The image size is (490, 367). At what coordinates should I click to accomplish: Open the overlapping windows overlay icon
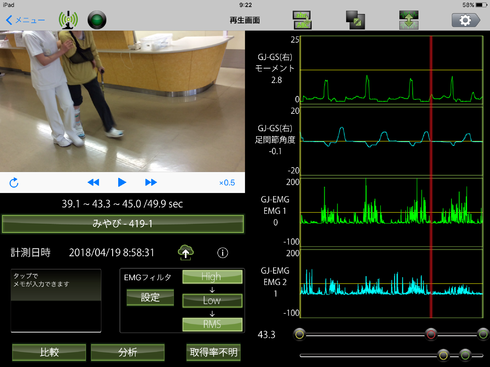tap(355, 20)
